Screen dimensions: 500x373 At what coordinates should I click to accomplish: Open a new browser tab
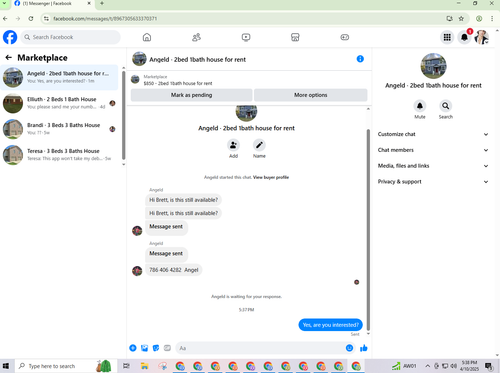102,3
